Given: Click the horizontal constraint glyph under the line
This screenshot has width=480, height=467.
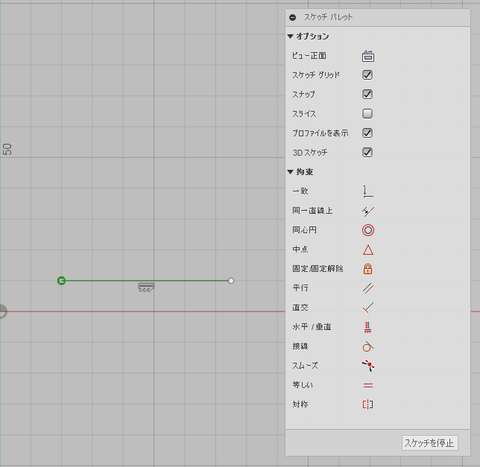Looking at the screenshot, I should pos(146,287).
